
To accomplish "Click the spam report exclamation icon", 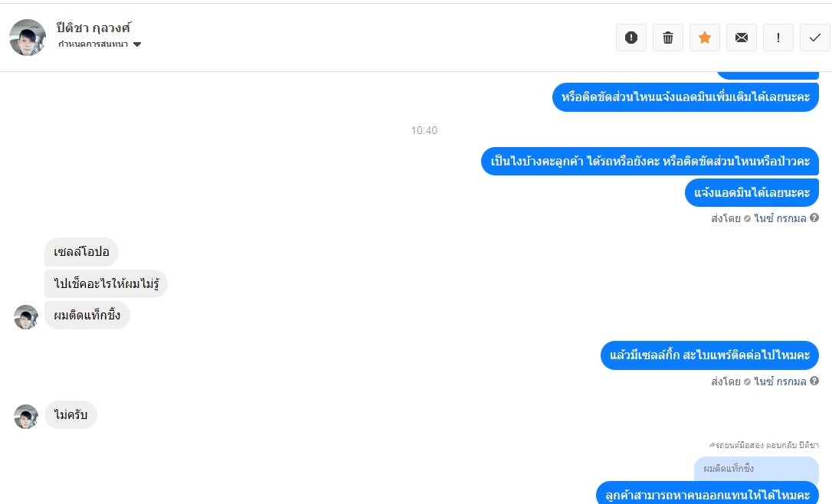I will tap(631, 38).
